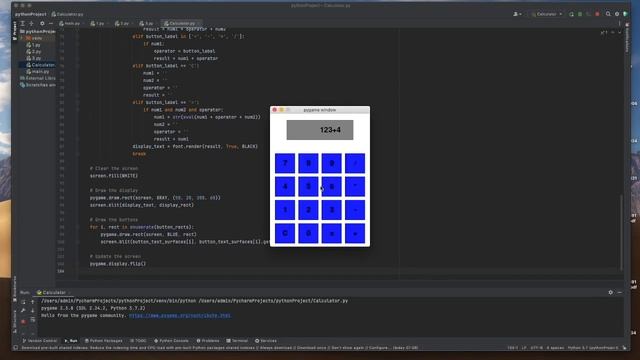This screenshot has width=640, height=360.
Task: Click up arrow icon in Run panel
Action: 33,302
